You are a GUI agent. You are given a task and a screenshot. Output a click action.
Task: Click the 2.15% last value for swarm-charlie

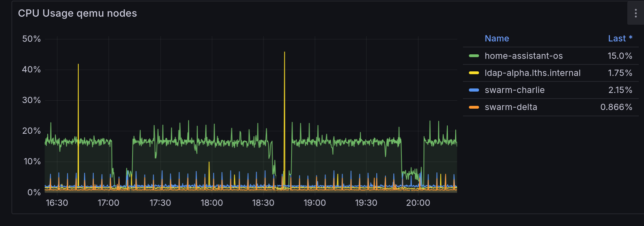[620, 90]
